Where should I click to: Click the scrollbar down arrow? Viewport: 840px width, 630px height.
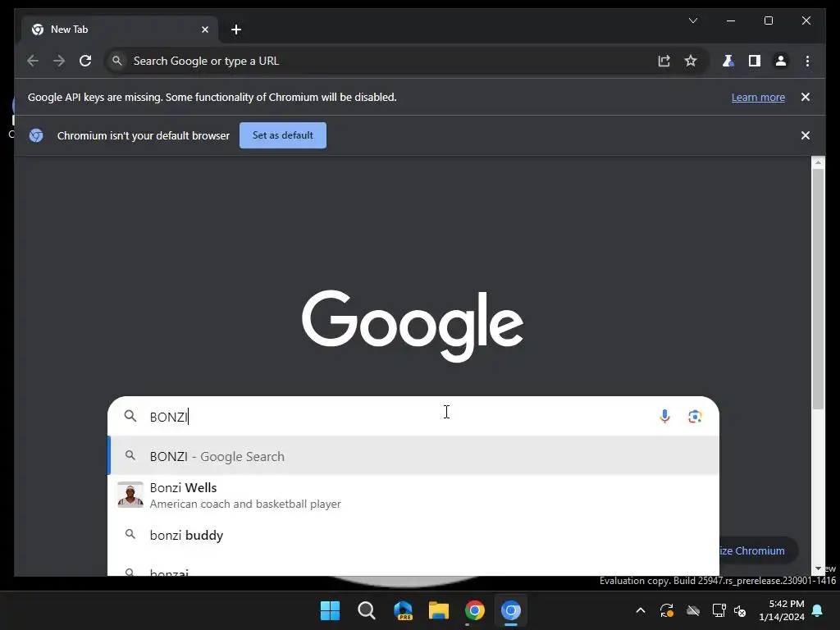[818, 568]
